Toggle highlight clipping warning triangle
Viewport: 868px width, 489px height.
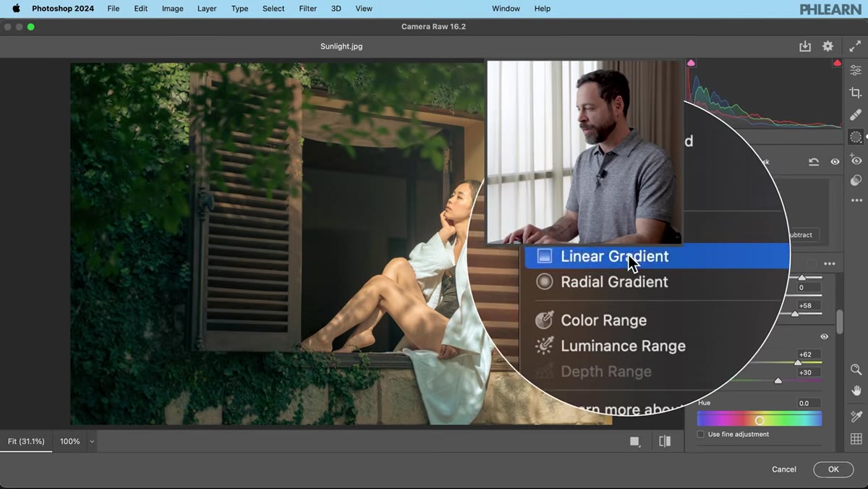pyautogui.click(x=837, y=63)
